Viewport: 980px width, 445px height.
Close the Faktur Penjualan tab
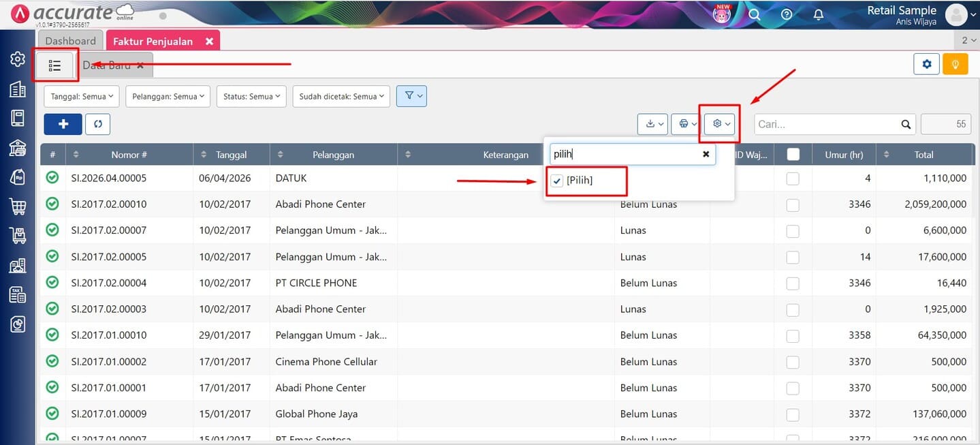(210, 42)
